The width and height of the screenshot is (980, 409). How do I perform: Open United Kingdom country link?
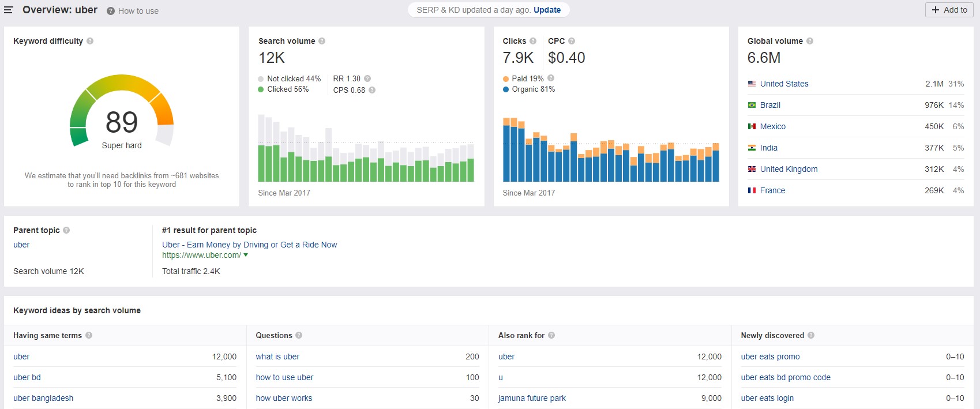788,169
